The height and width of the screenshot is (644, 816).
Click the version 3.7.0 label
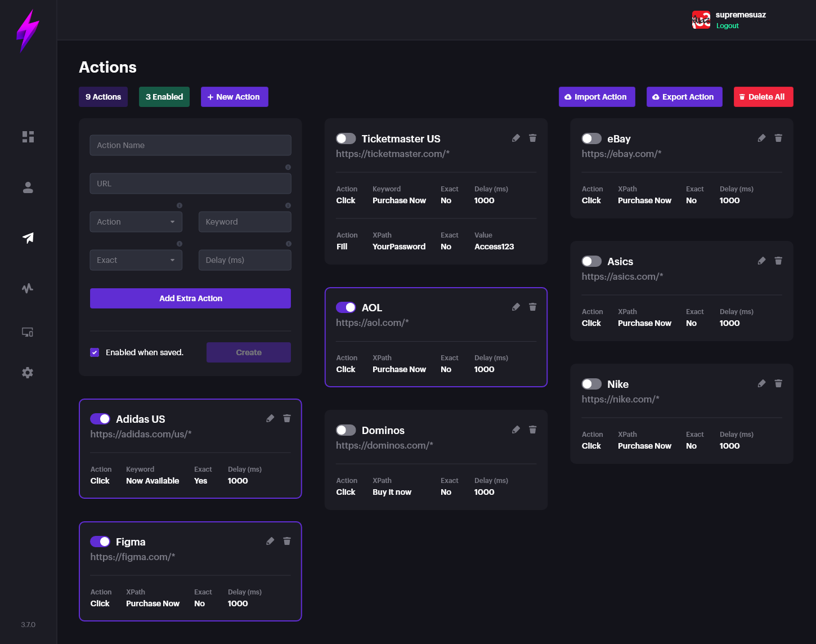coord(28,625)
